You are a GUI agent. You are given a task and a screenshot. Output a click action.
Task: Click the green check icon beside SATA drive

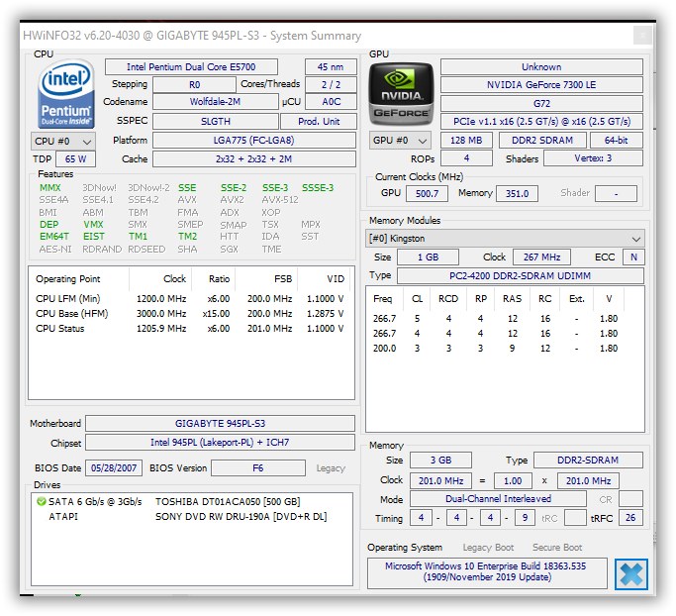click(x=42, y=502)
